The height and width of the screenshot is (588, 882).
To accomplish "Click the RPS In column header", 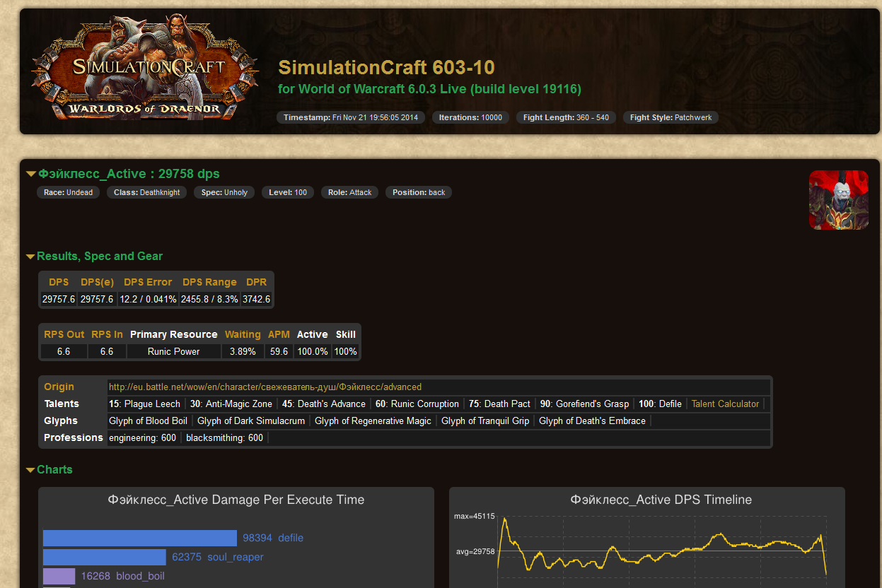I will (x=107, y=334).
